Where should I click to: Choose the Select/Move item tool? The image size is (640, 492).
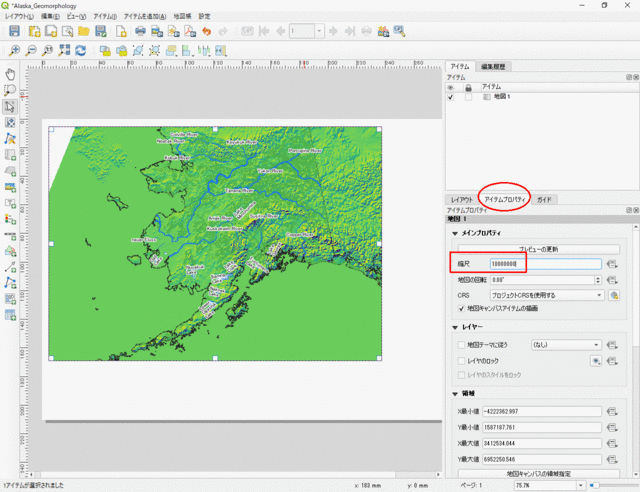click(10, 106)
